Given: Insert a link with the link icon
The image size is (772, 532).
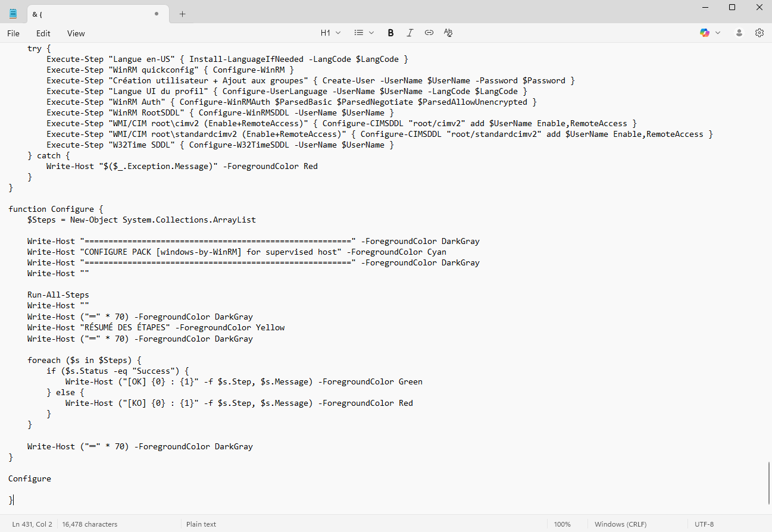Looking at the screenshot, I should 429,33.
